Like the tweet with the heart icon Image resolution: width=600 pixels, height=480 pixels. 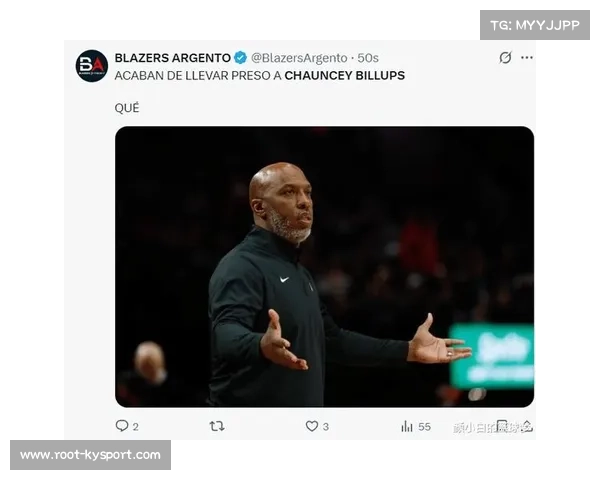pyautogui.click(x=311, y=426)
